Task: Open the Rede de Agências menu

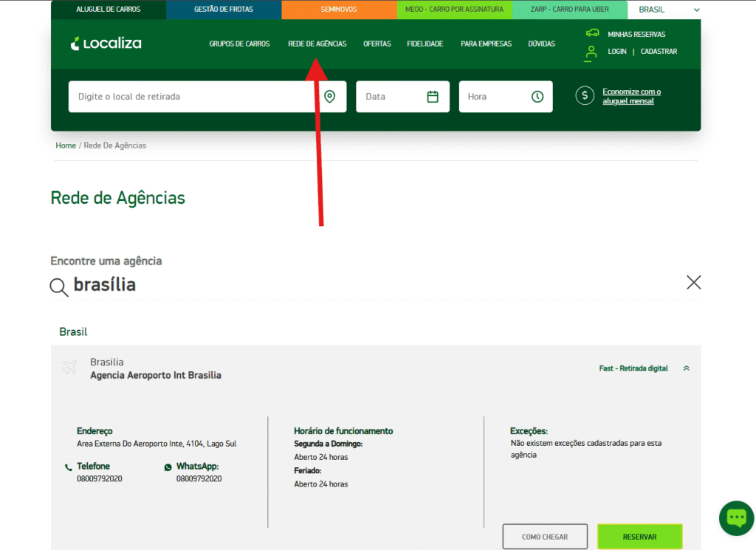Action: 317,44
